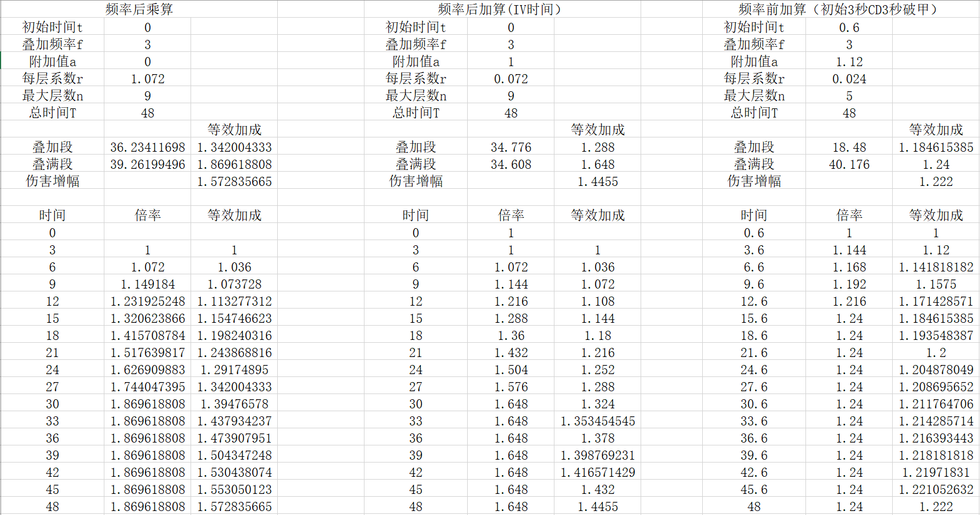Click the right table time cell 45.6

tap(754, 489)
